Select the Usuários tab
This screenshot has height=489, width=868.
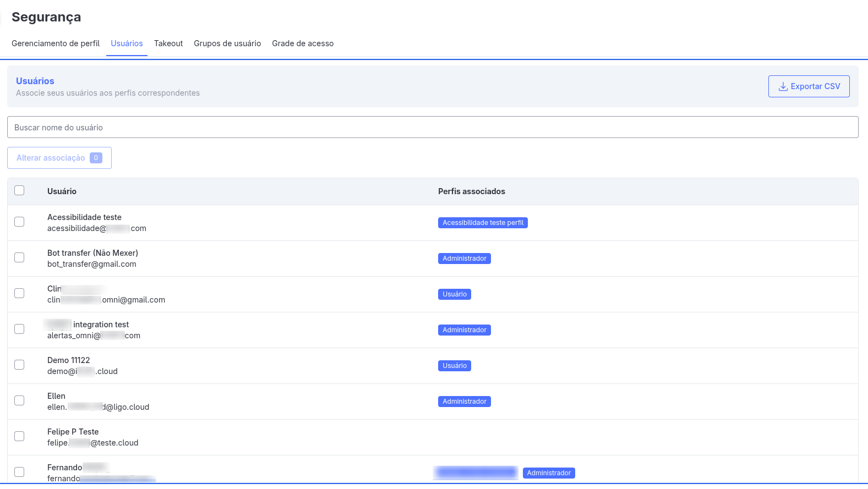pyautogui.click(x=127, y=43)
